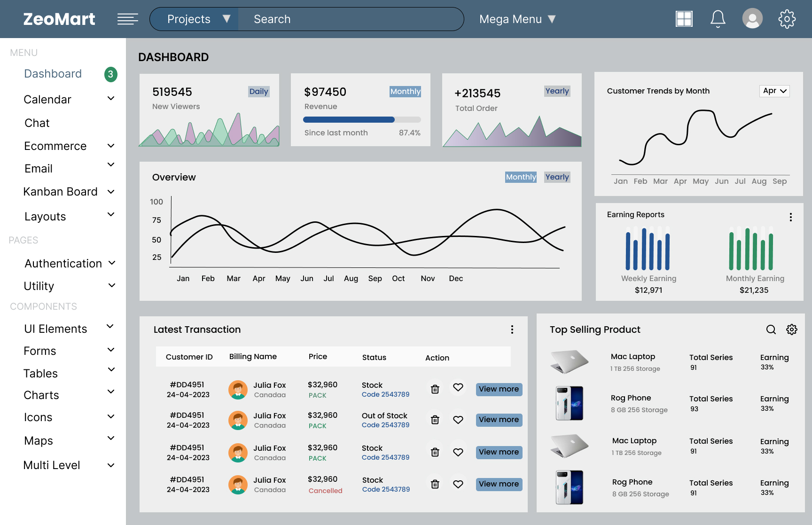Click the Code 2543789 link in first row

385,394
